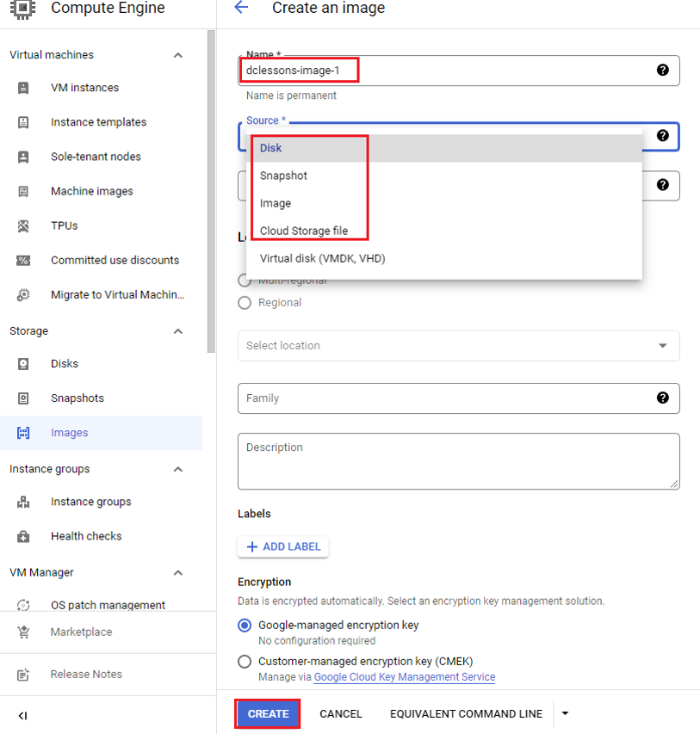The image size is (700, 734).
Task: Choose Virtual disk (VMDK, VHD) as source
Action: 443,259
